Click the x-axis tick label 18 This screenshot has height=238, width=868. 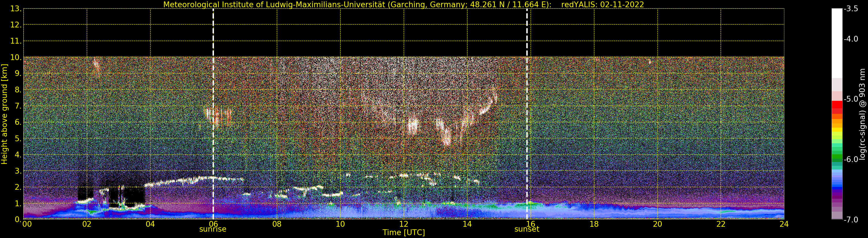tap(594, 224)
